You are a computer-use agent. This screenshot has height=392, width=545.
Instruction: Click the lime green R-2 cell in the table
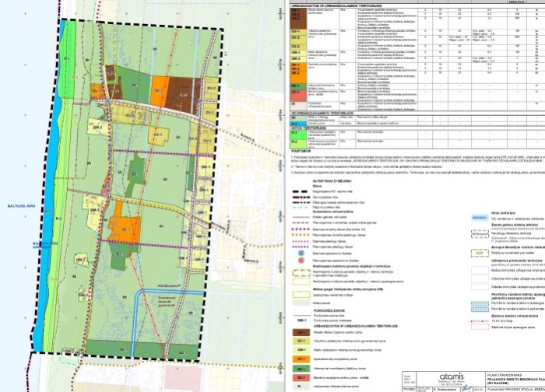(x=298, y=143)
